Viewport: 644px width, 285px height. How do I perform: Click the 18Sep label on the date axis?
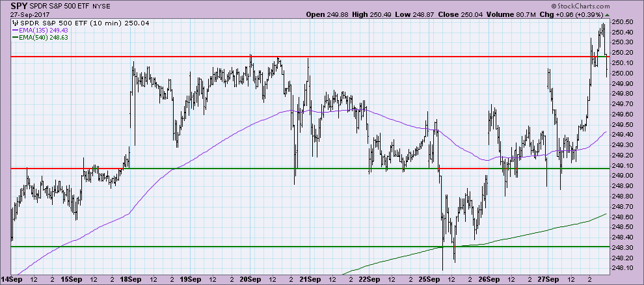[x=130, y=280]
